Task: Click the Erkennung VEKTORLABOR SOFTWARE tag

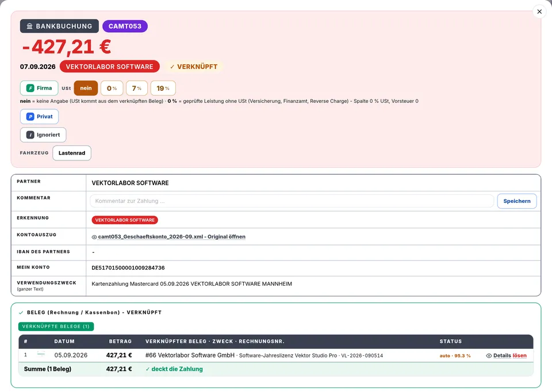Action: [125, 220]
